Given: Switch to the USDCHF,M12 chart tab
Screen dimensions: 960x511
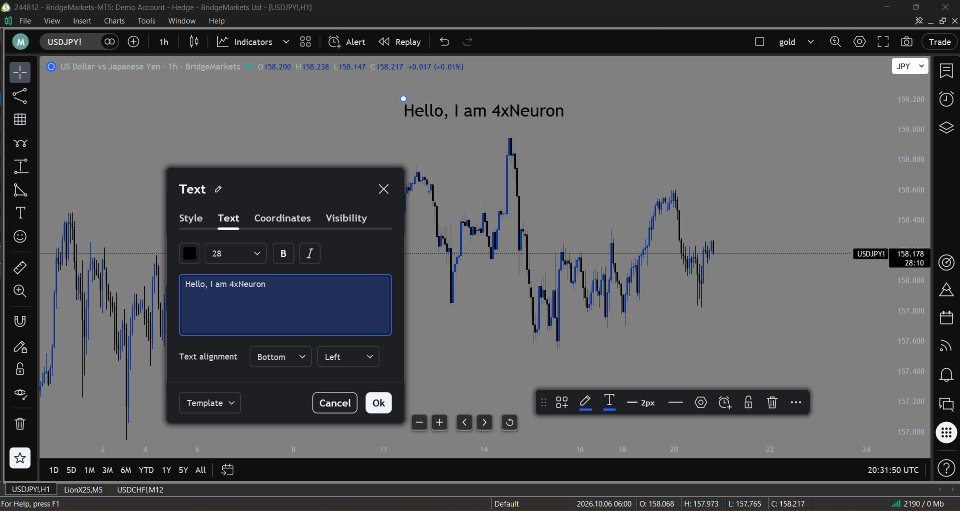Looking at the screenshot, I should pyautogui.click(x=140, y=490).
